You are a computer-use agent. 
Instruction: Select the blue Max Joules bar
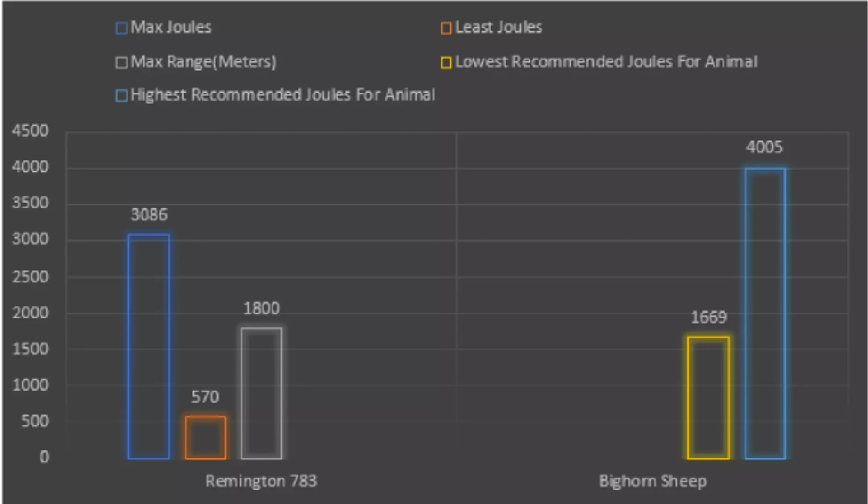click(x=148, y=346)
